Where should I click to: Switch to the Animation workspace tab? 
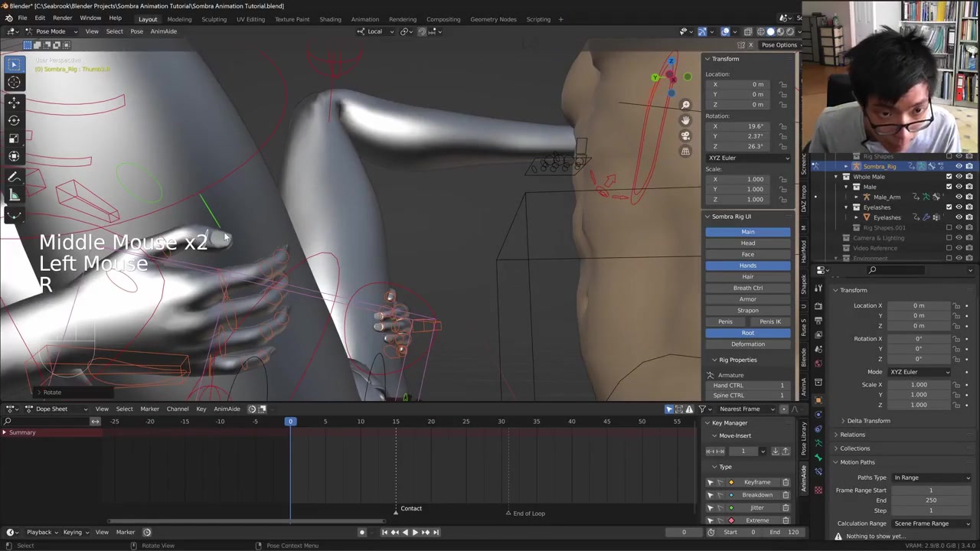pyautogui.click(x=364, y=19)
